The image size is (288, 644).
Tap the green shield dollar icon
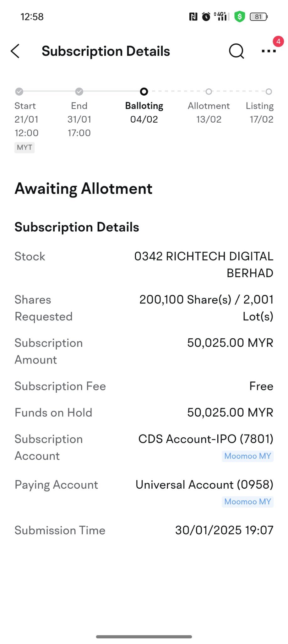click(240, 17)
